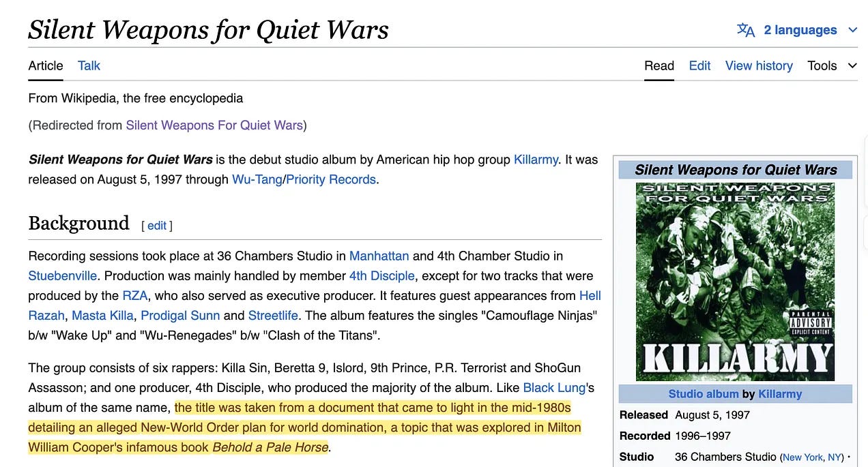Open the RZA link
Screen dimensions: 868x467
(135, 295)
